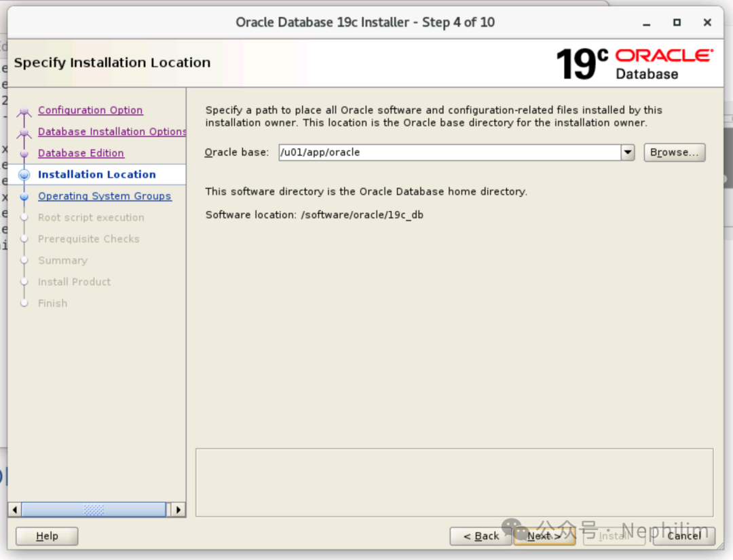Maximize the Oracle installer window
Screen dimensions: 733x560
click(677, 22)
